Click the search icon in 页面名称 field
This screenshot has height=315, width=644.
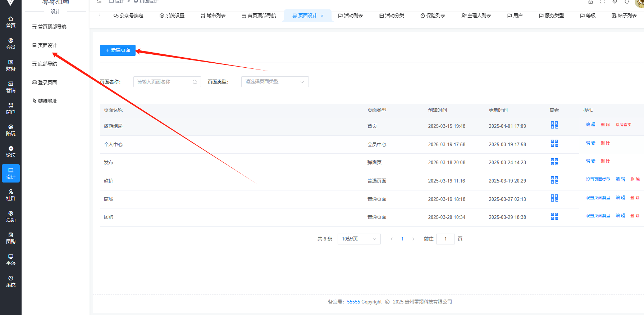point(195,82)
